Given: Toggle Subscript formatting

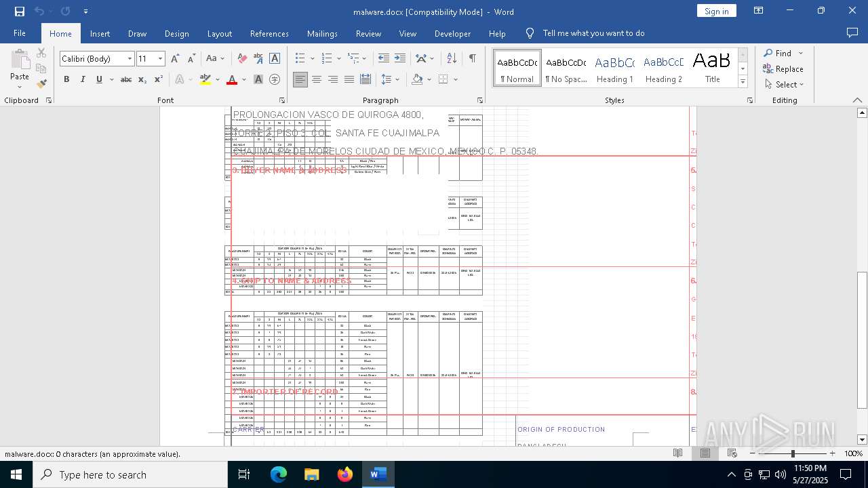Looking at the screenshot, I should (142, 79).
